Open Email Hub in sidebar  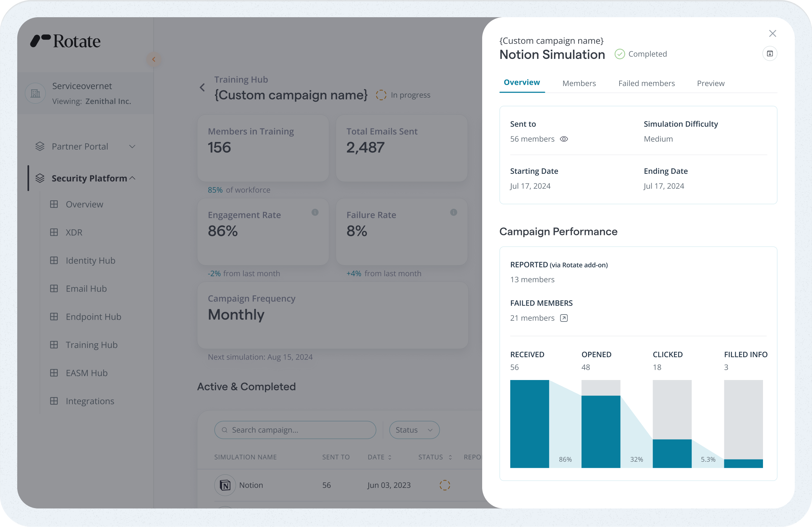pyautogui.click(x=86, y=289)
